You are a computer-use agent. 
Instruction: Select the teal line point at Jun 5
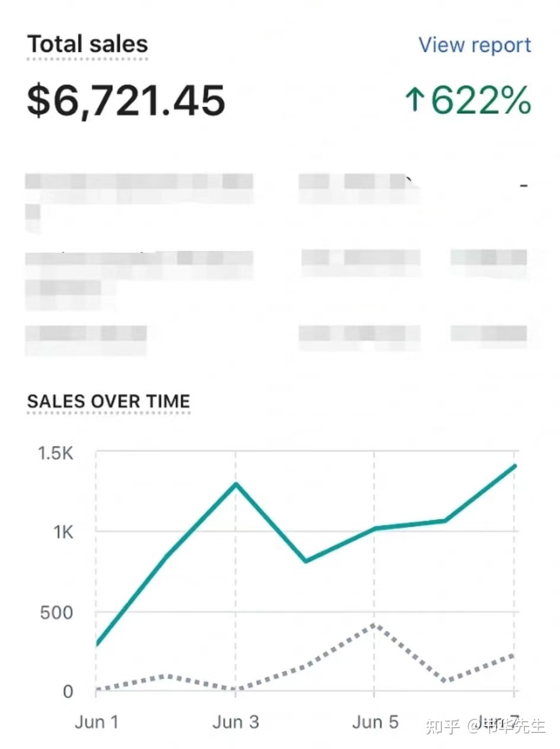click(374, 528)
